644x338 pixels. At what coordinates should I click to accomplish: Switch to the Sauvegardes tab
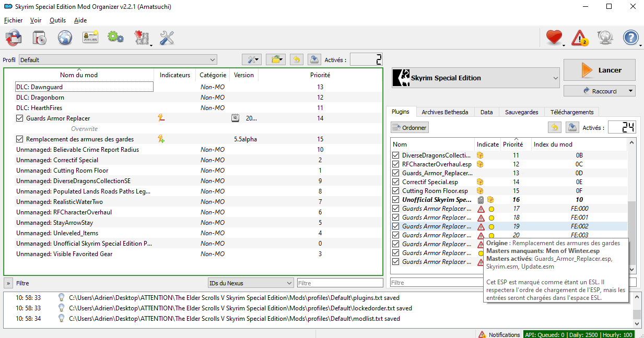[521, 112]
